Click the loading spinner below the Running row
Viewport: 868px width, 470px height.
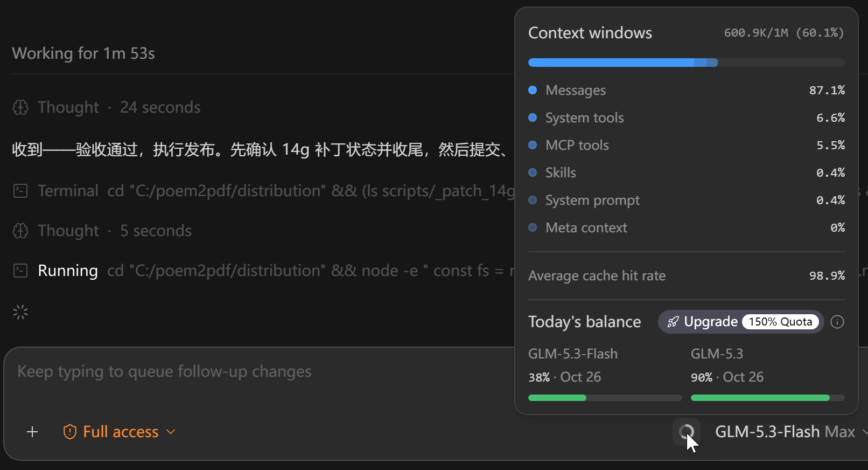coord(20,312)
